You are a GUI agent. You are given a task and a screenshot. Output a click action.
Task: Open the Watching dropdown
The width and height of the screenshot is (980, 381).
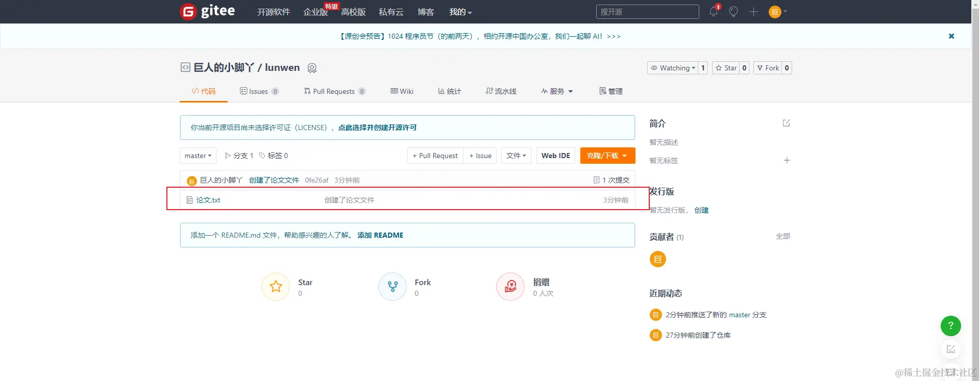673,68
